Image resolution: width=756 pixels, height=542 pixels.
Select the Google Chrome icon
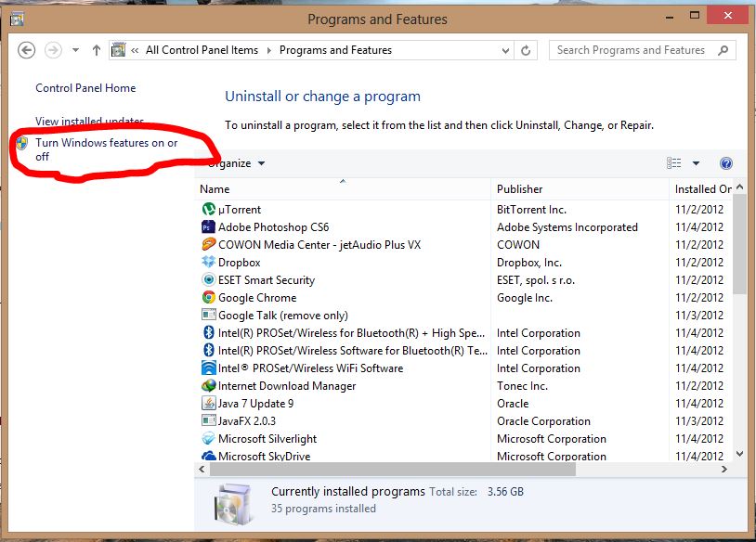[208, 297]
